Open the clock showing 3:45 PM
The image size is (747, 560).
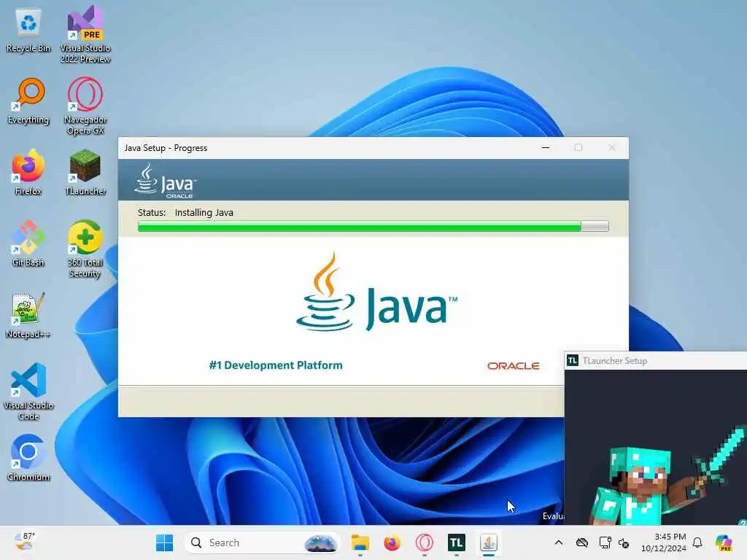click(x=664, y=542)
